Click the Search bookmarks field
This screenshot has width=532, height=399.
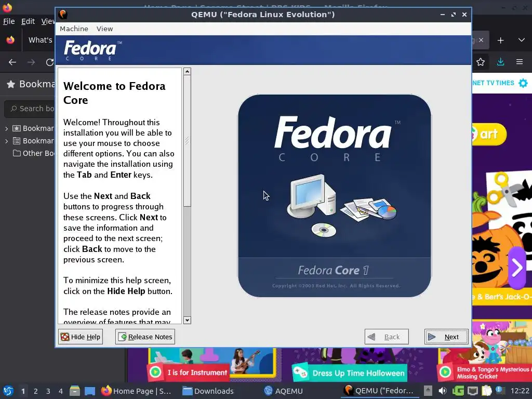30,109
